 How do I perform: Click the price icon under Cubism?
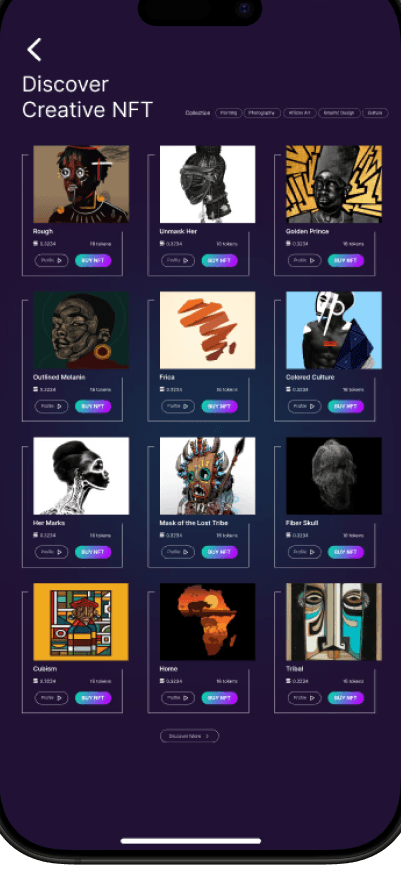click(x=36, y=681)
